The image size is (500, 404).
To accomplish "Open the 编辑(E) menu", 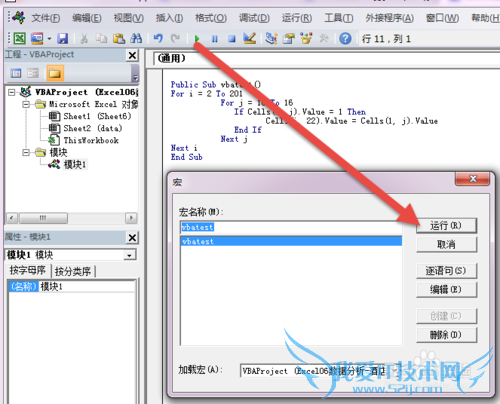I will [x=87, y=18].
